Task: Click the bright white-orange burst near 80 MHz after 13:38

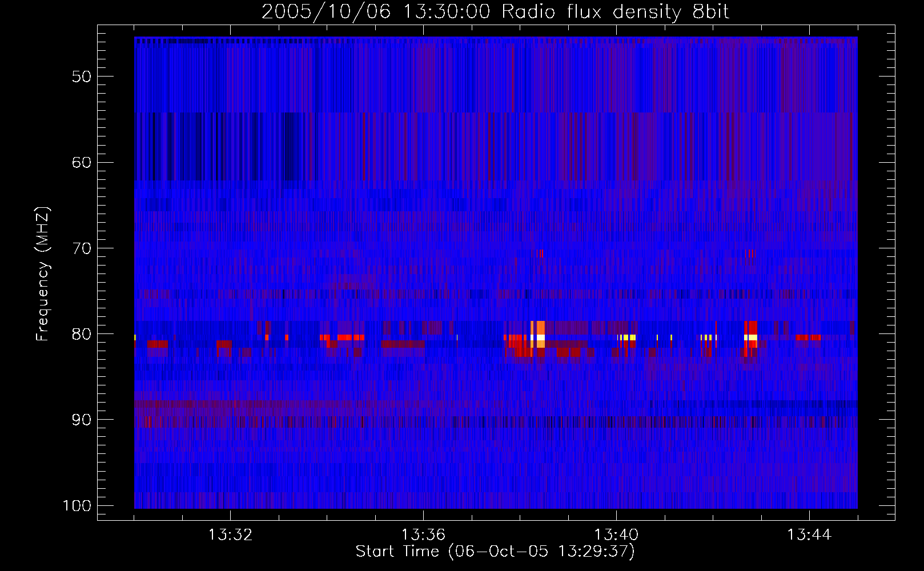Action: pos(538,335)
